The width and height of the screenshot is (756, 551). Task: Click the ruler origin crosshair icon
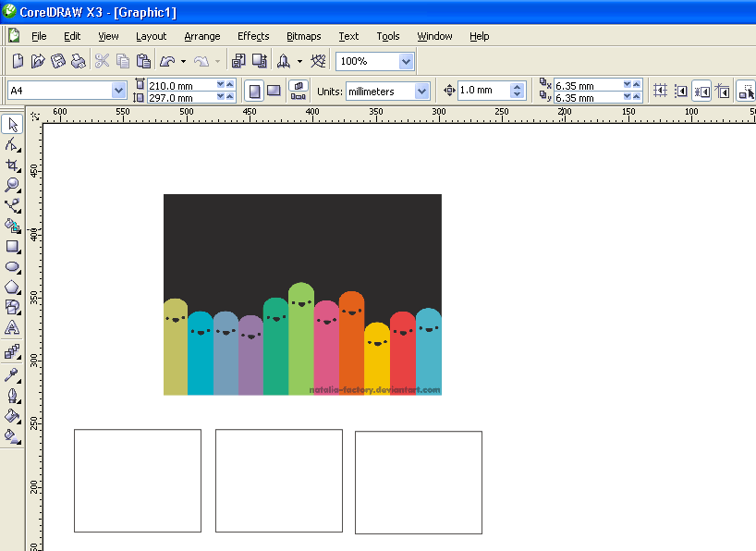[35, 116]
